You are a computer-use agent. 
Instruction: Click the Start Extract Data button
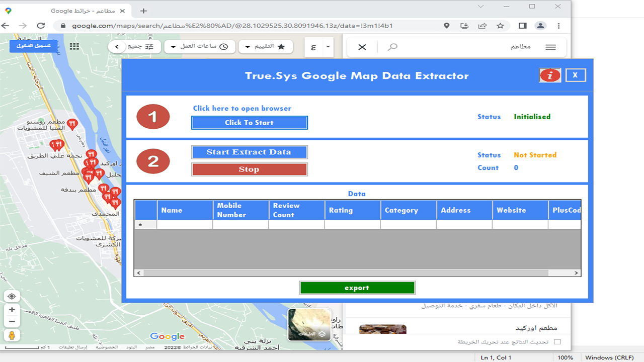(x=249, y=152)
